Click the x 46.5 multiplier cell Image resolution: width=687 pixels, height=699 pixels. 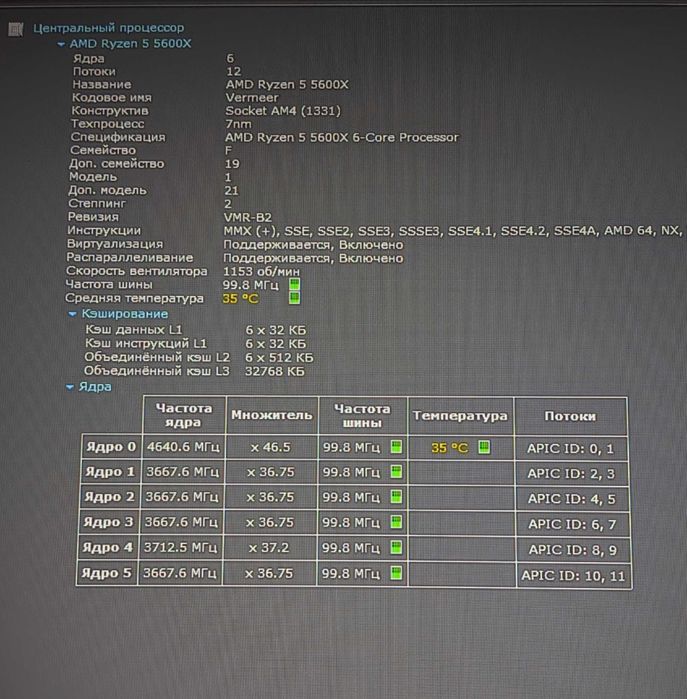point(271,447)
